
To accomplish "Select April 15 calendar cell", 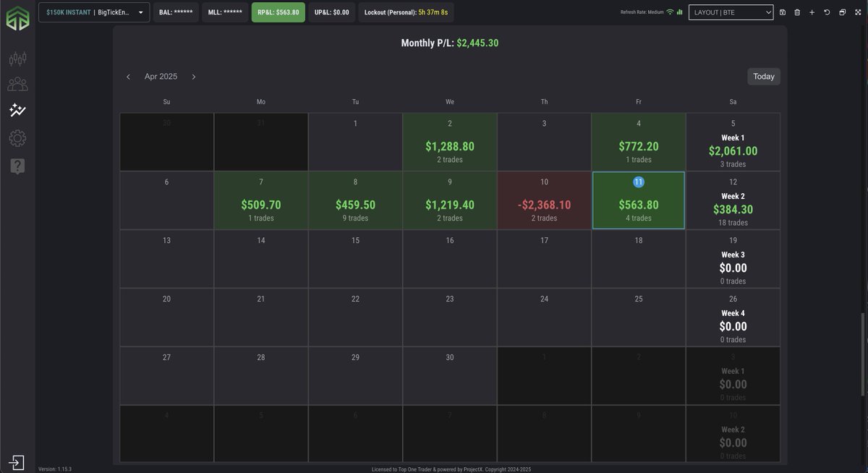I will [x=355, y=259].
